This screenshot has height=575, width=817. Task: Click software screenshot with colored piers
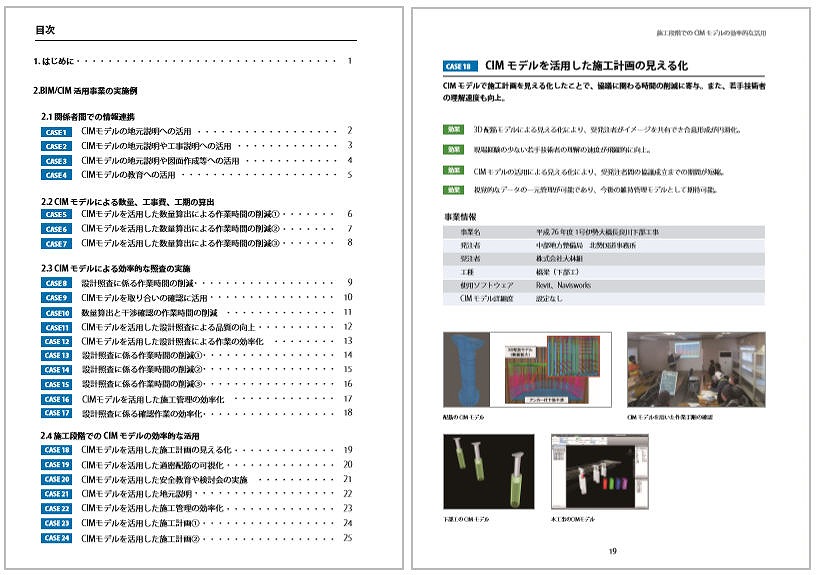600,471
